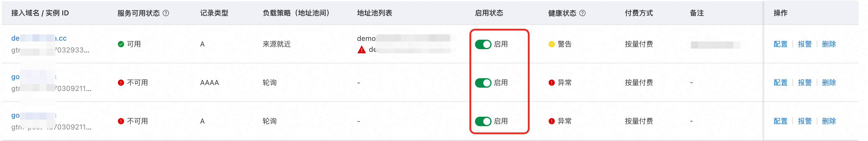Click the yellow 警告 health status icon
This screenshot has height=141, width=868.
pos(552,44)
